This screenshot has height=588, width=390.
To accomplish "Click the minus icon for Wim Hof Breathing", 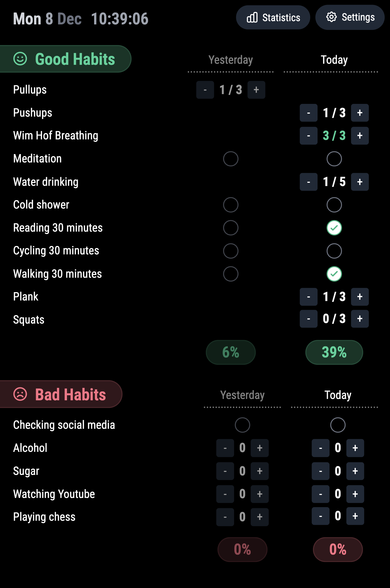I will click(x=308, y=135).
